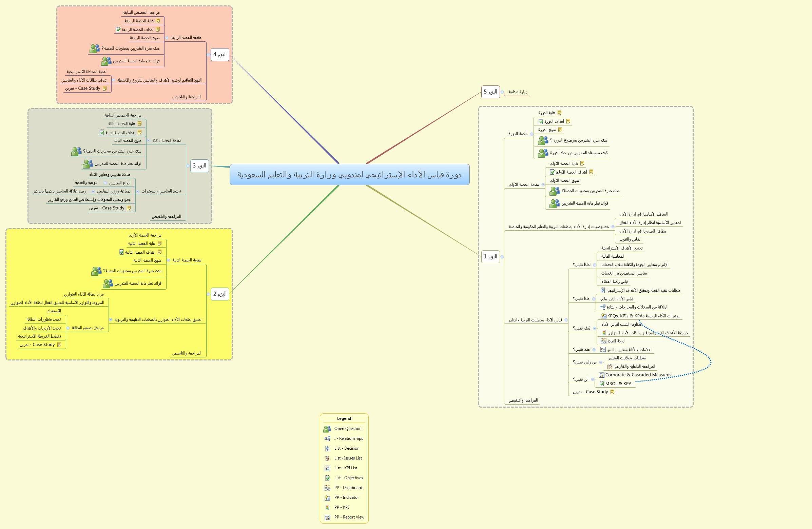Toggle the green check on MBOs & KPAs node
The height and width of the screenshot is (529, 812).
[602, 384]
